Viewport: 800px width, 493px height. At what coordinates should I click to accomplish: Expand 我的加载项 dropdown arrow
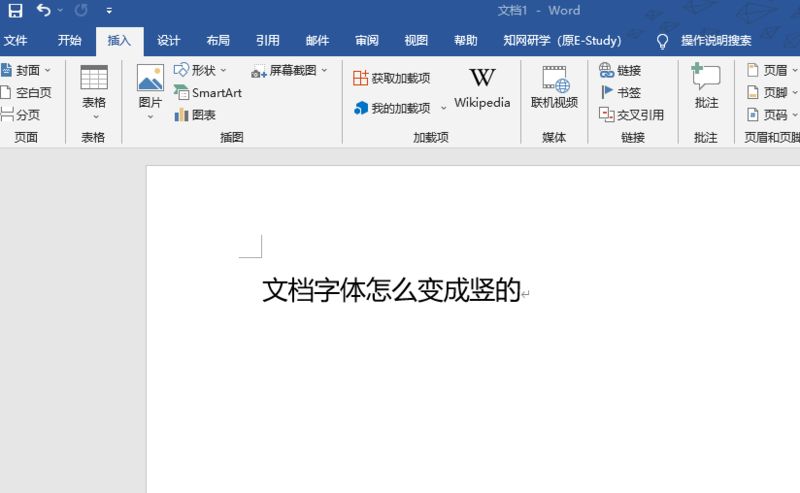click(x=444, y=109)
